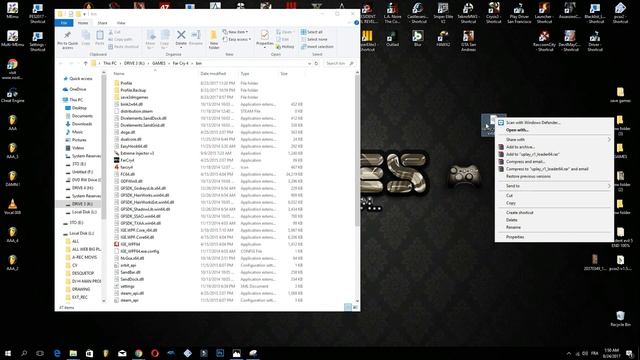Click the ribbon Delete X icon
640x360 pixels.
coord(181,35)
